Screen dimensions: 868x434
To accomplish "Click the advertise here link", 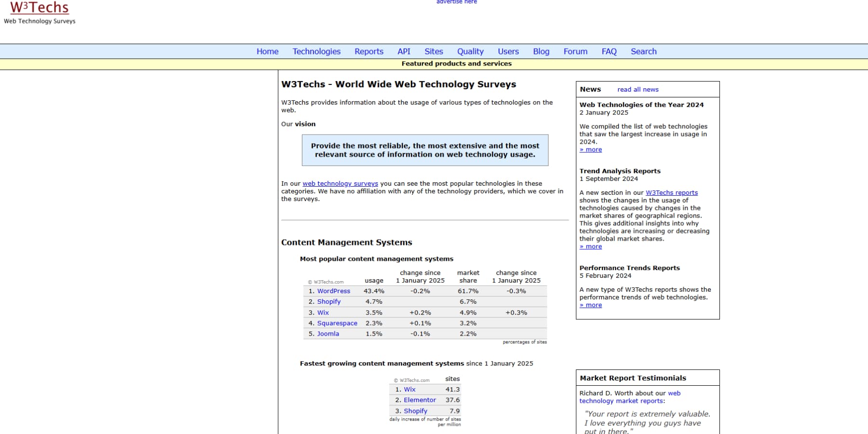I will [x=456, y=2].
